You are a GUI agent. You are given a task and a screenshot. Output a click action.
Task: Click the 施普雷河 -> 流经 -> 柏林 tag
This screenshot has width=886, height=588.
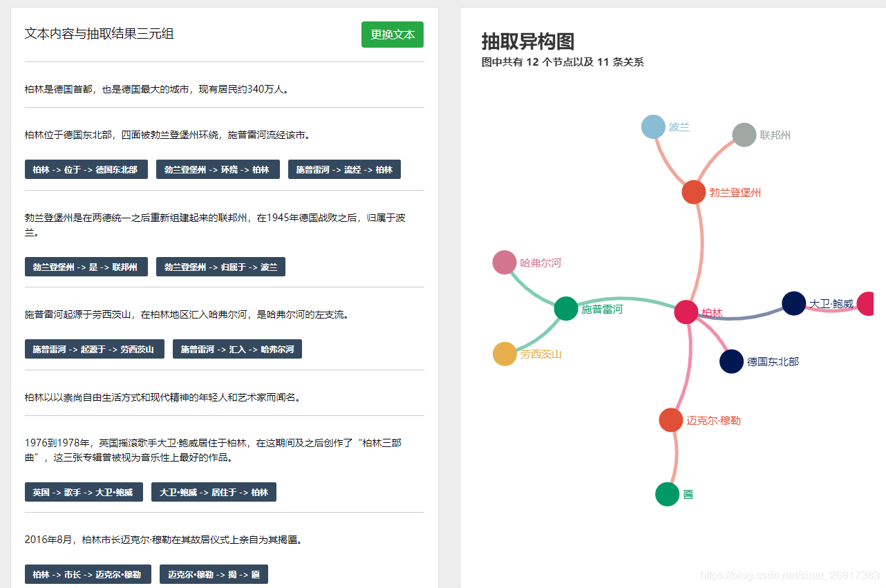click(344, 170)
